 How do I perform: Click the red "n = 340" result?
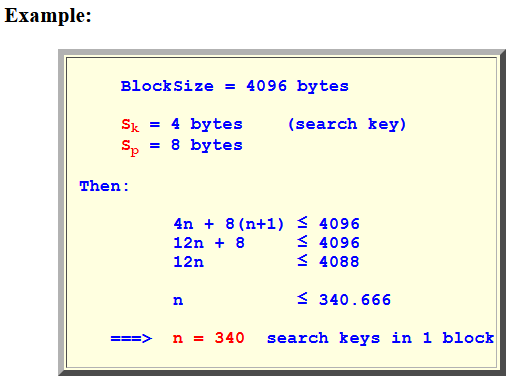tap(209, 338)
